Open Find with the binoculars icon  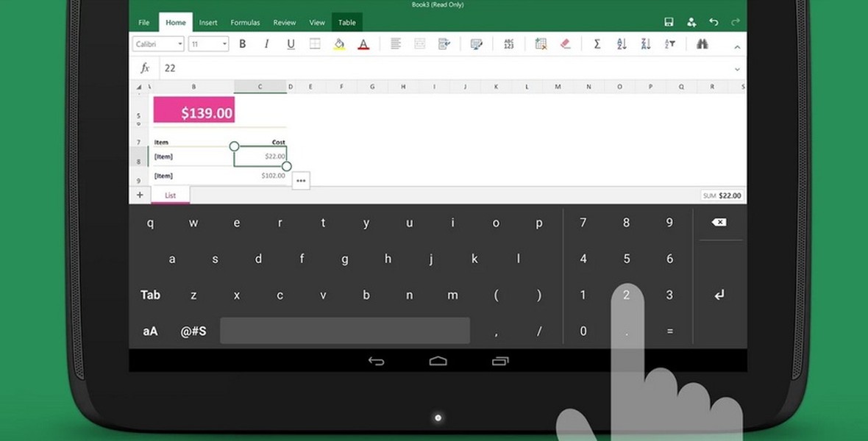coord(702,44)
